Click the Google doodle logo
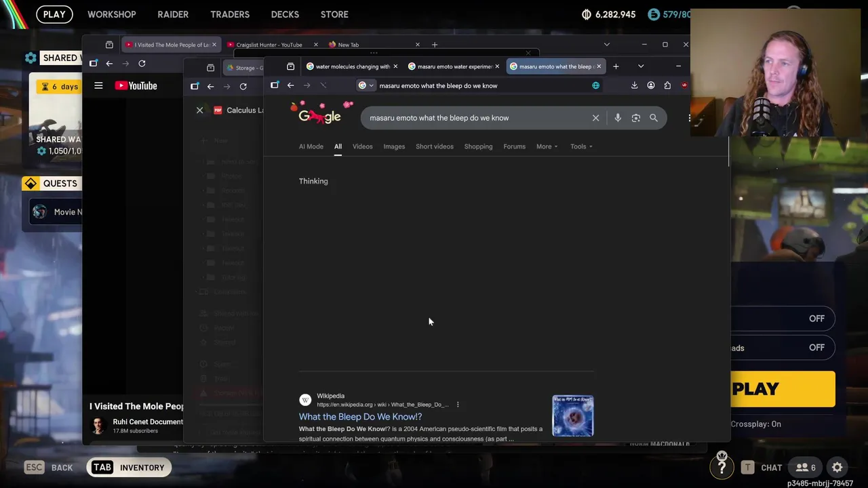The width and height of the screenshot is (868, 488). coord(321,114)
